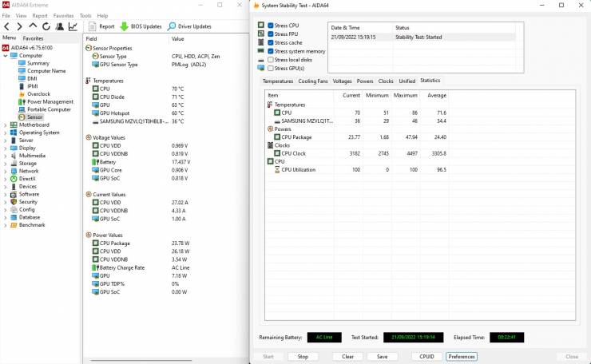Click the Preferences button

click(462, 357)
